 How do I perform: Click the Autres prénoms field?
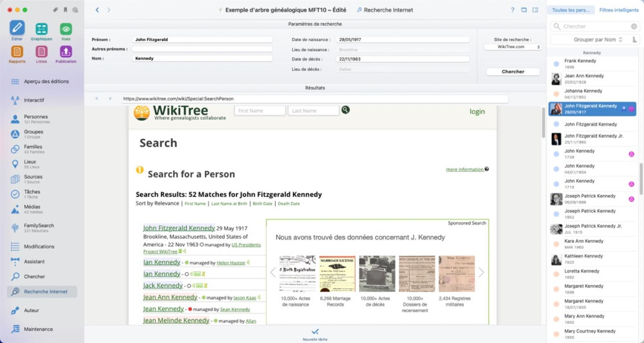coord(202,49)
